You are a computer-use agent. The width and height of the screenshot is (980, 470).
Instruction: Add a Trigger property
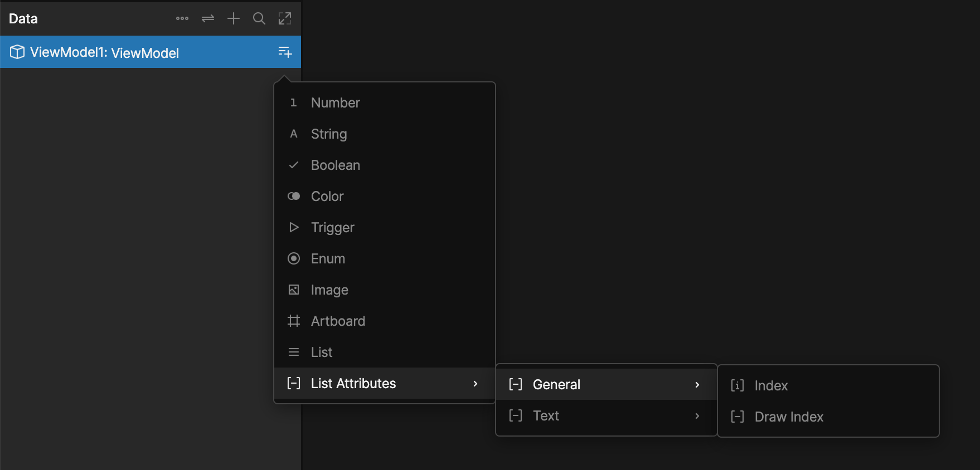point(385,227)
